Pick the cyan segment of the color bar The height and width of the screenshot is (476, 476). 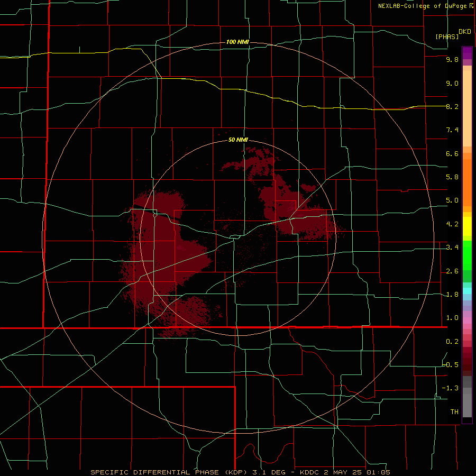[x=467, y=291]
